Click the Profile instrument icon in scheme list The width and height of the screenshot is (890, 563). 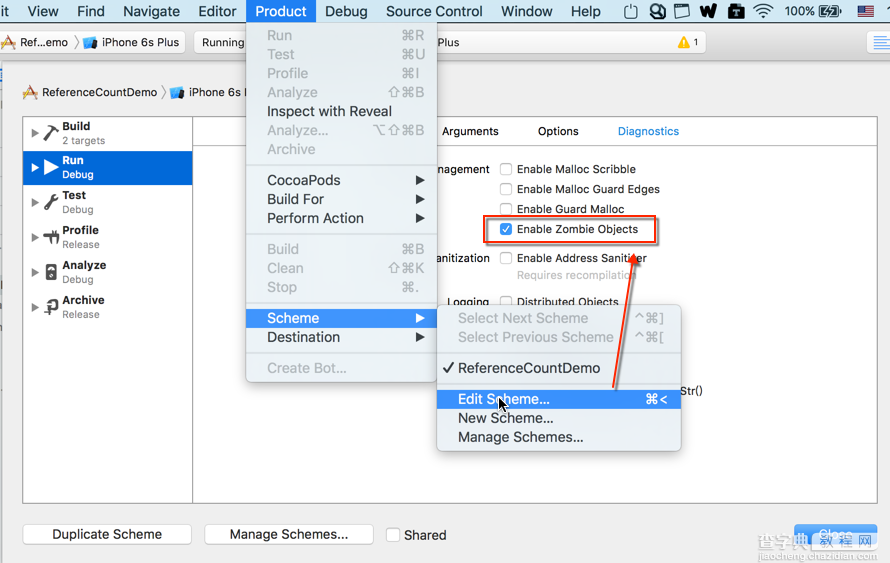(x=51, y=237)
